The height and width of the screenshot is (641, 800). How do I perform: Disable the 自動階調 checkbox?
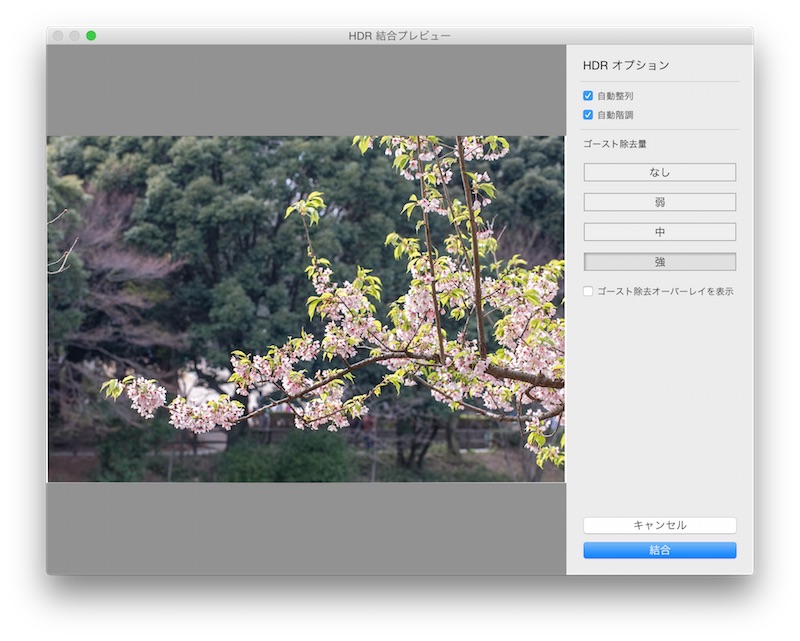click(x=588, y=115)
